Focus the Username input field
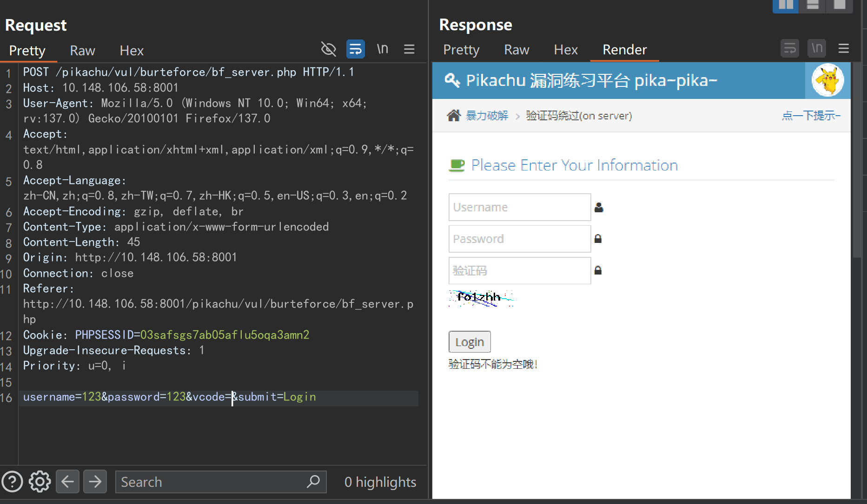Screen dimensions: 867x504 (x=520, y=207)
